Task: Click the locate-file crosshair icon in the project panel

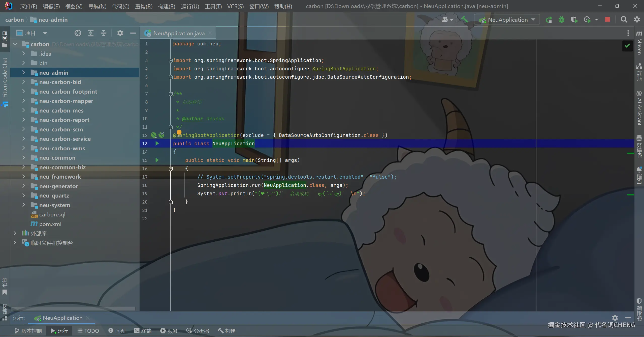Action: [x=78, y=33]
